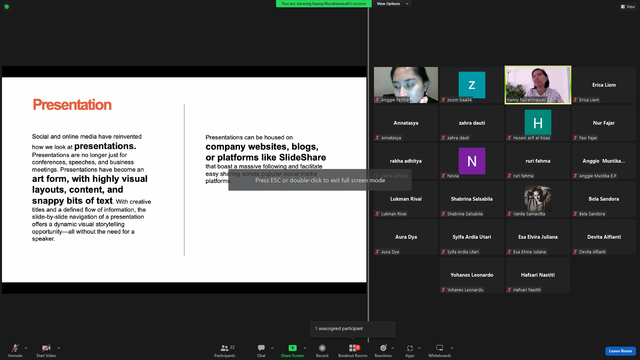Open the Reactions menu

pyautogui.click(x=383, y=350)
